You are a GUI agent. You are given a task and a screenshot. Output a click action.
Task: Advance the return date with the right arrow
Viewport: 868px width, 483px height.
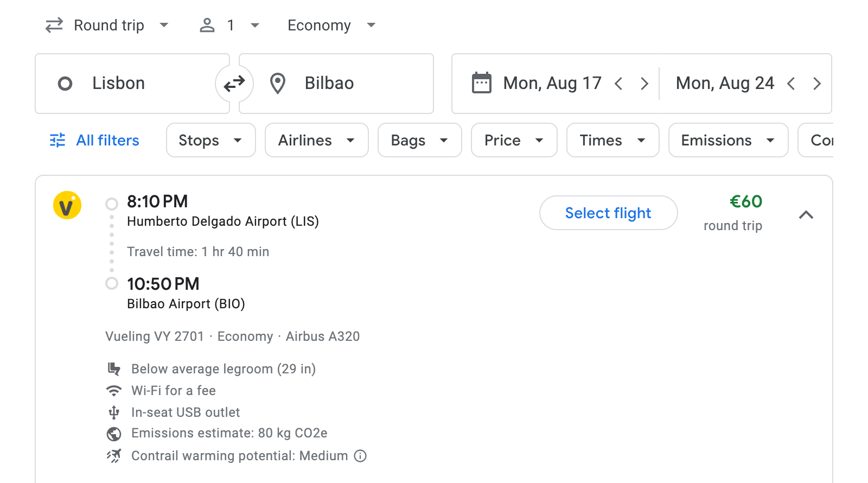point(817,83)
